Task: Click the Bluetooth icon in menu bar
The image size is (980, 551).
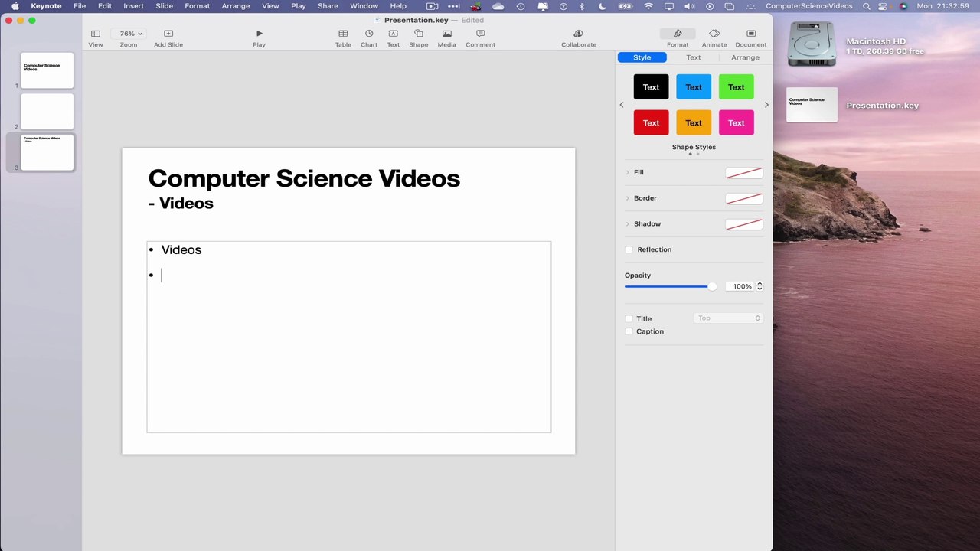Action: (581, 6)
